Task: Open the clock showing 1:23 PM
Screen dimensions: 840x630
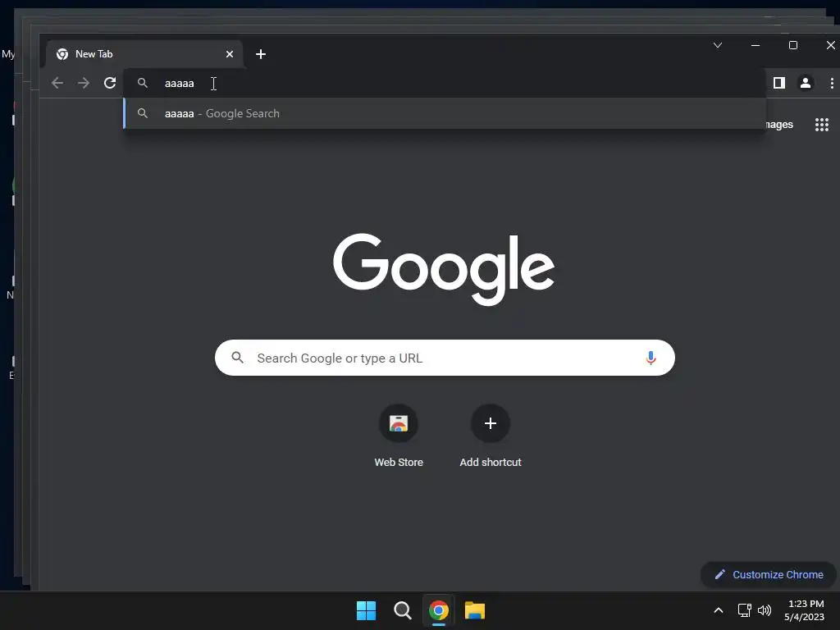Action: point(805,610)
